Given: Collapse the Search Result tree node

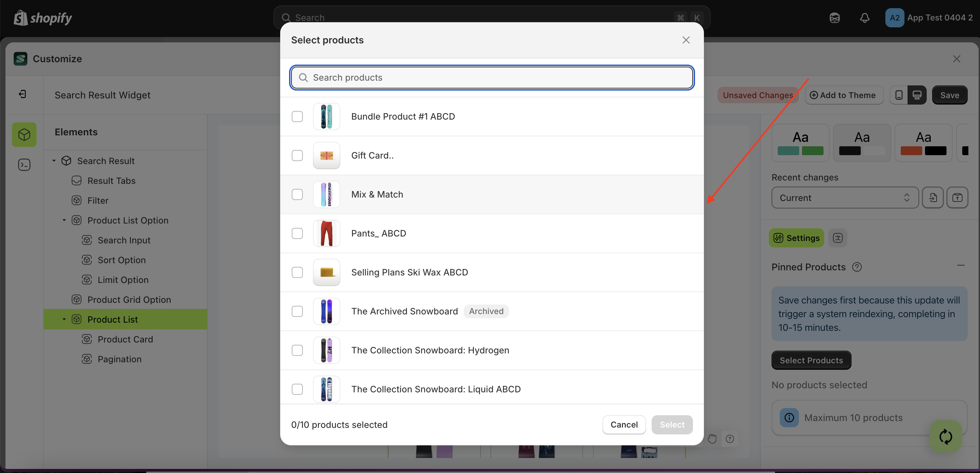Looking at the screenshot, I should pos(54,161).
